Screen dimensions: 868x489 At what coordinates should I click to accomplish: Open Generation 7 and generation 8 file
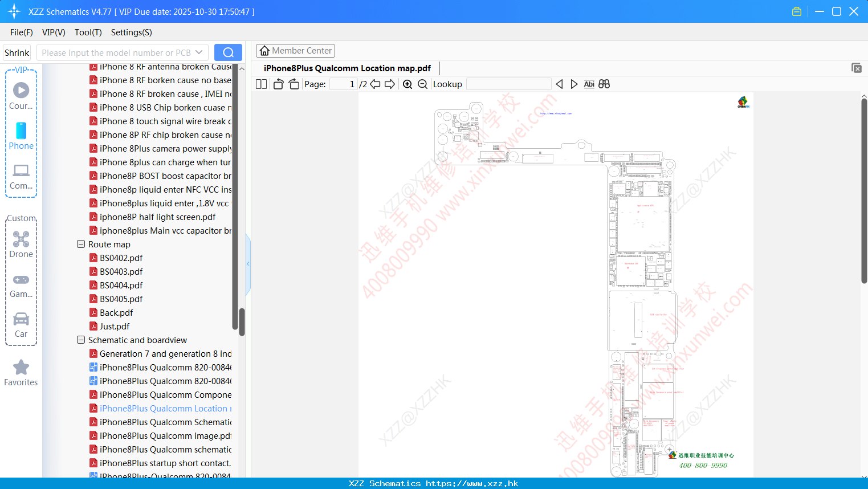click(161, 353)
